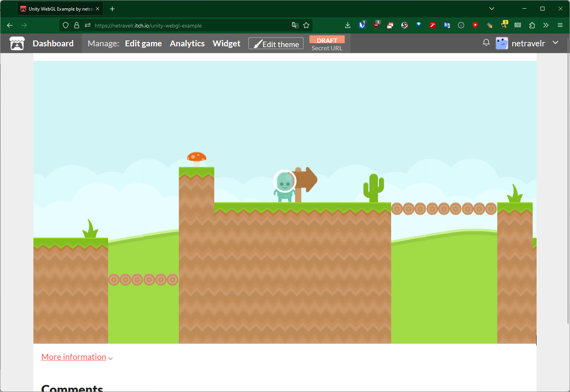Image resolution: width=570 pixels, height=392 pixels.
Task: Click the itch.io logo icon
Action: click(x=17, y=43)
